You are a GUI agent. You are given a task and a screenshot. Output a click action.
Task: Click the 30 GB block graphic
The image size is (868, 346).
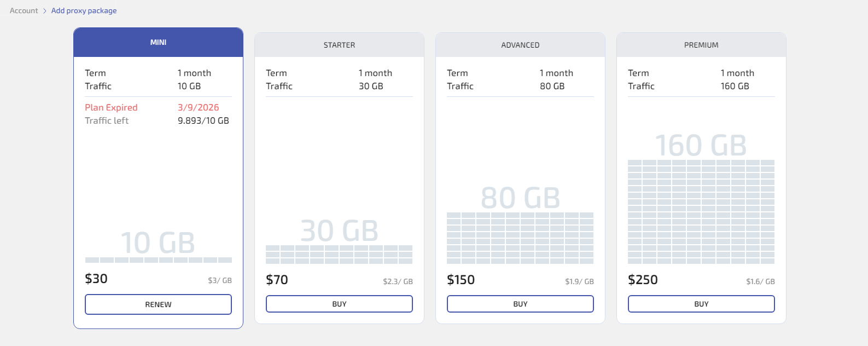(339, 254)
